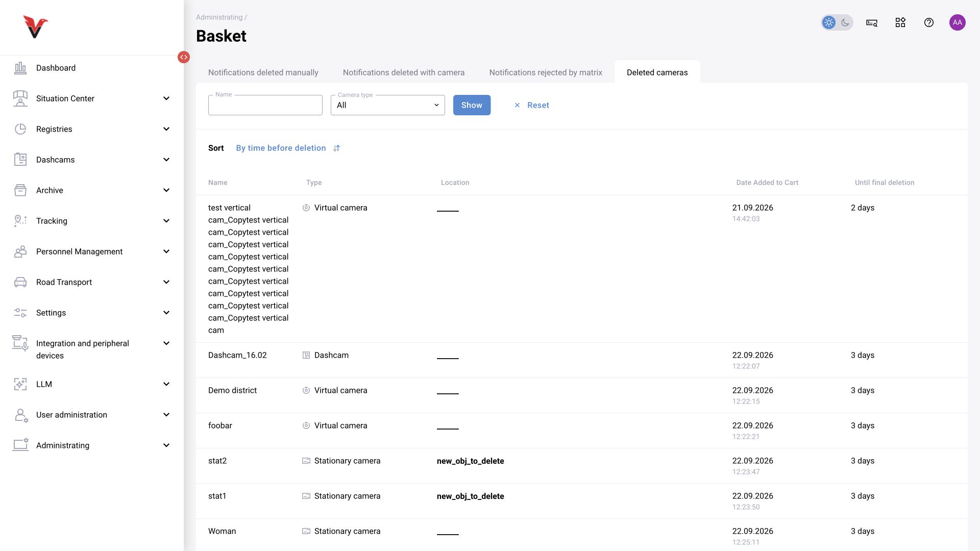The image size is (980, 551).
Task: Select the Deleted cameras tab
Action: click(657, 72)
